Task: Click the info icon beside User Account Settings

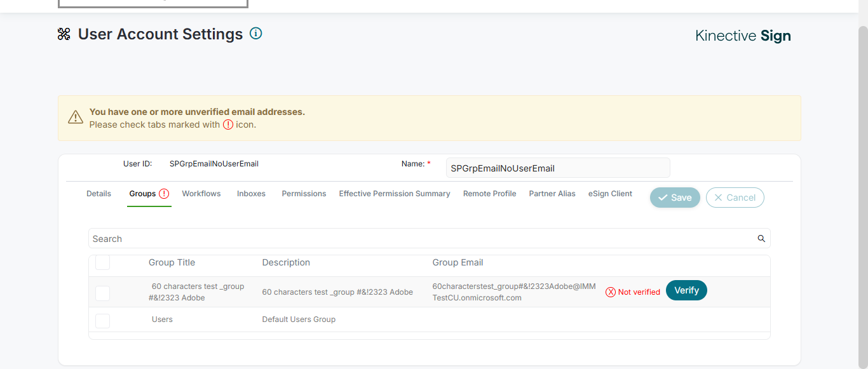Action: pos(256,34)
